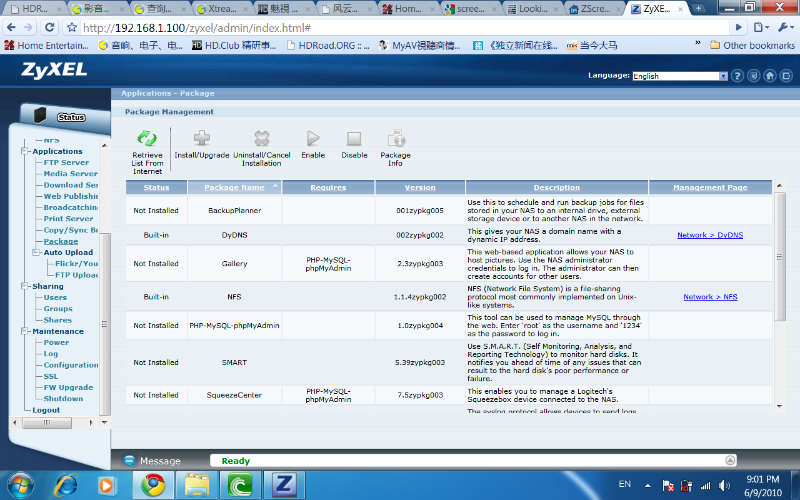Select the SqueezeCenter package row
Image resolution: width=800 pixels, height=500 pixels.
233,395
